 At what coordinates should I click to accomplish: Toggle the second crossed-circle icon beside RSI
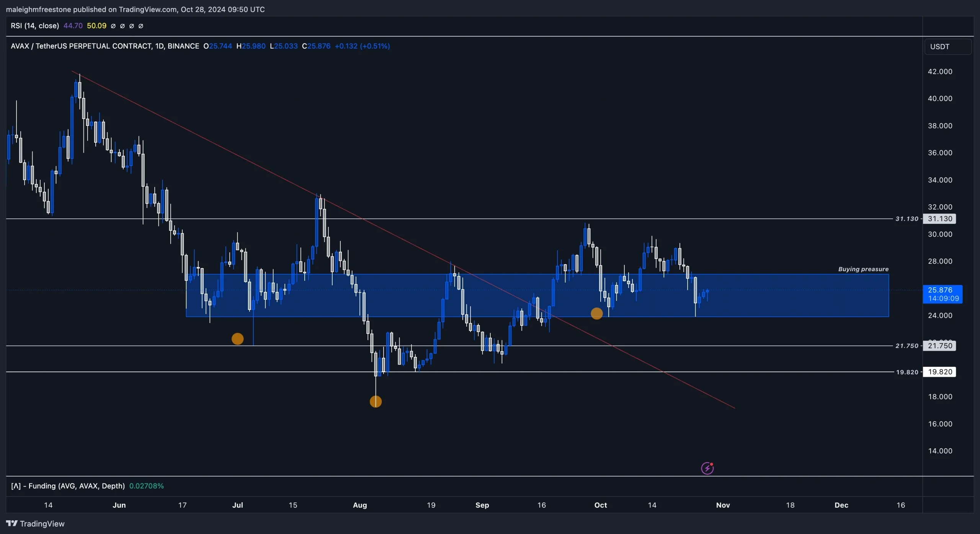[122, 26]
